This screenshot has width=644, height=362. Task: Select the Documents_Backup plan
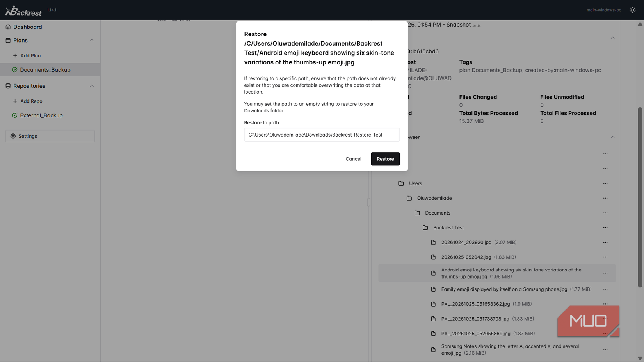pyautogui.click(x=50, y=70)
